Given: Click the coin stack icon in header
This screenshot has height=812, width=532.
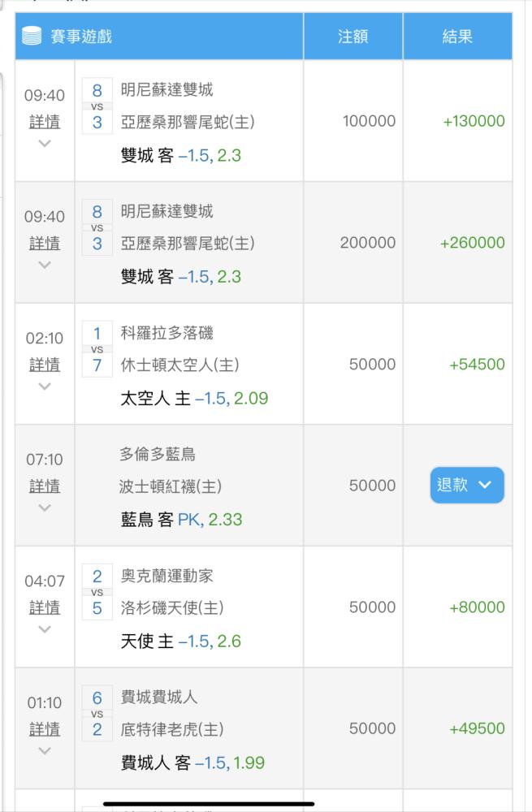Looking at the screenshot, I should 32,37.
